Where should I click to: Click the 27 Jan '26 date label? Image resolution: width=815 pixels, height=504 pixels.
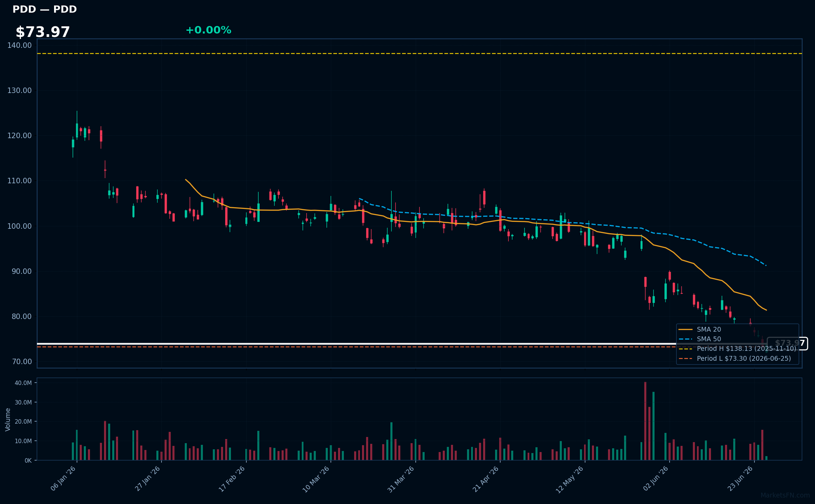(x=148, y=478)
